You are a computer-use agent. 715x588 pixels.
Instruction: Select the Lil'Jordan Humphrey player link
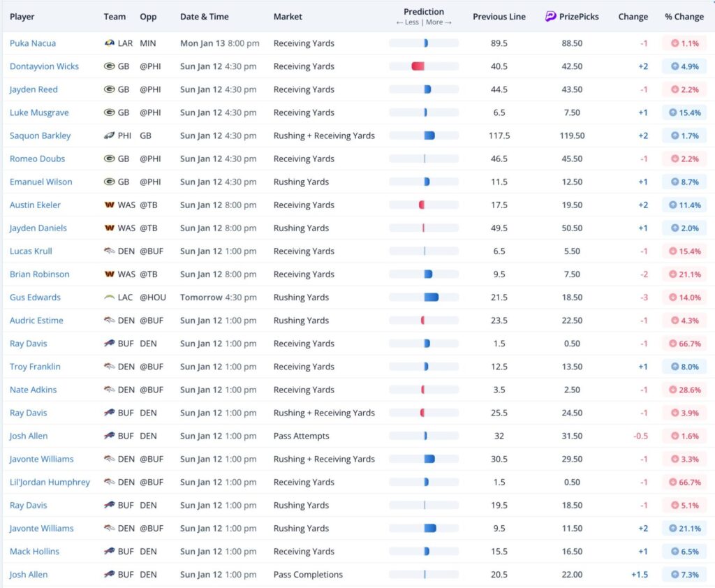(50, 483)
